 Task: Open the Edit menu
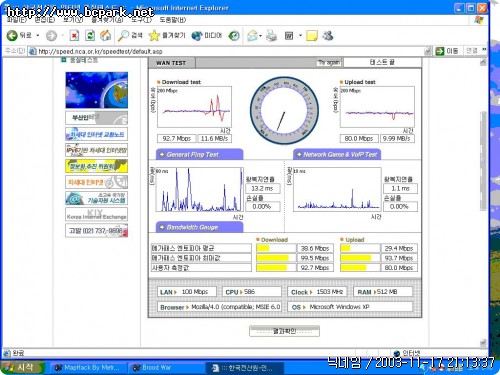[45, 20]
